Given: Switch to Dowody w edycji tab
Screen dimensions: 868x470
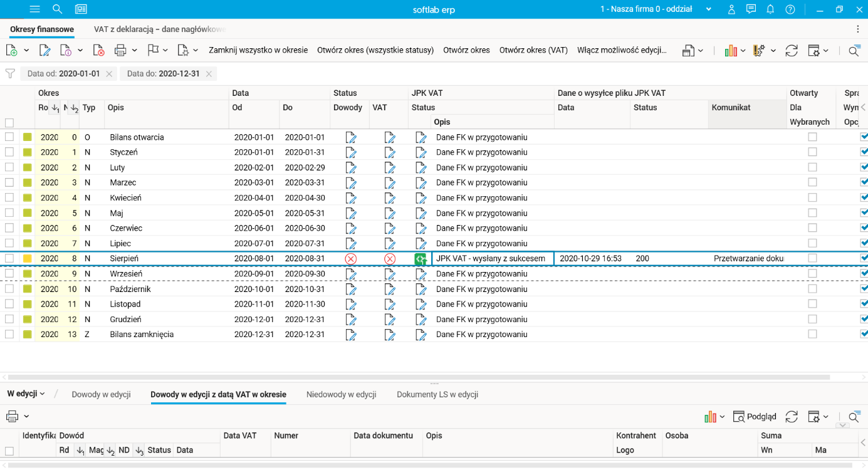Looking at the screenshot, I should 101,395.
